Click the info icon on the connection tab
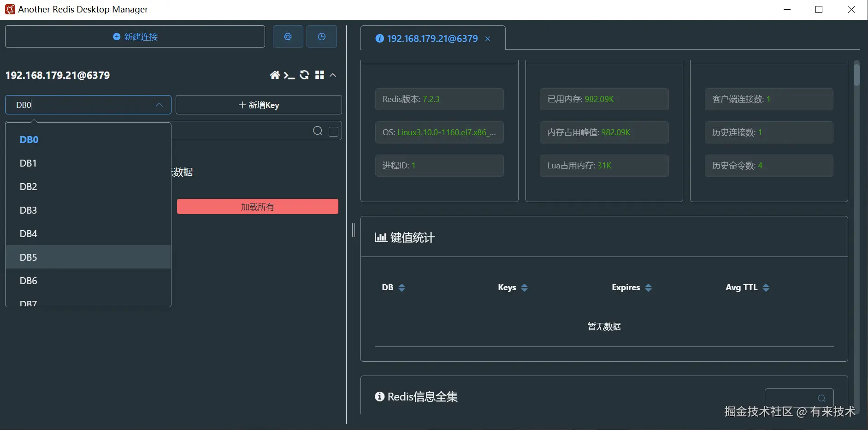This screenshot has height=430, width=868. [x=379, y=39]
